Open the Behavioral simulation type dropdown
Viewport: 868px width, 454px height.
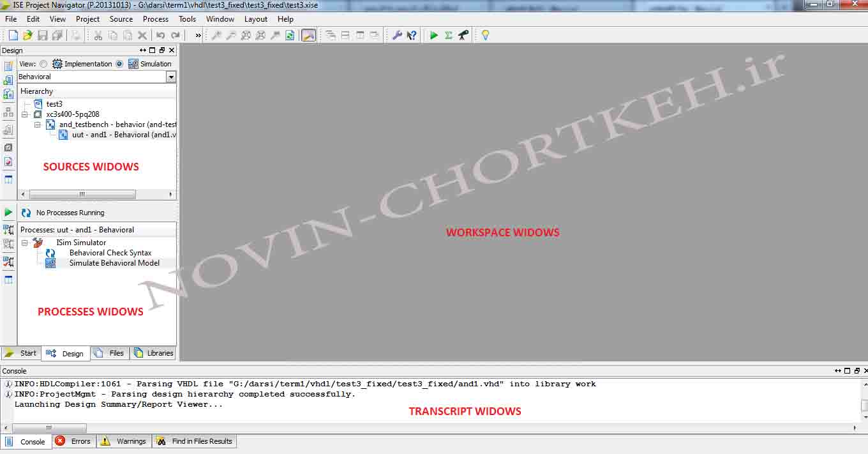(170, 77)
